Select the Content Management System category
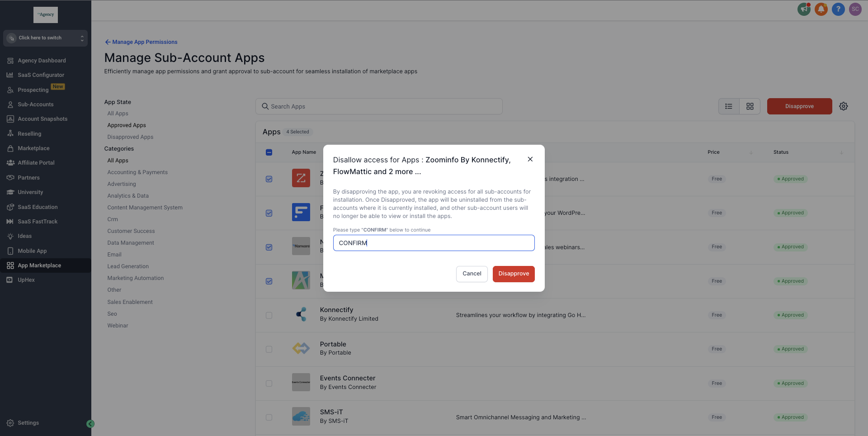The height and width of the screenshot is (436, 868). [145, 208]
